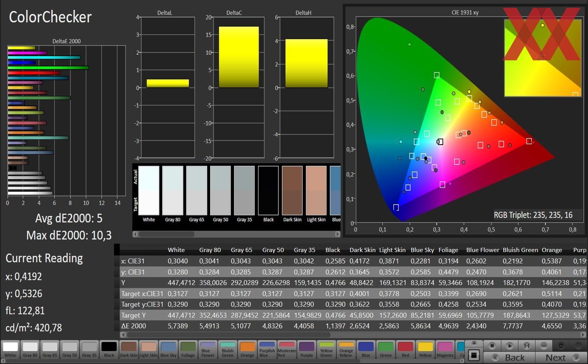This screenshot has height=364, width=588.
Task: Select the Moderate Red patch in bottom strip
Action: [x=287, y=349]
